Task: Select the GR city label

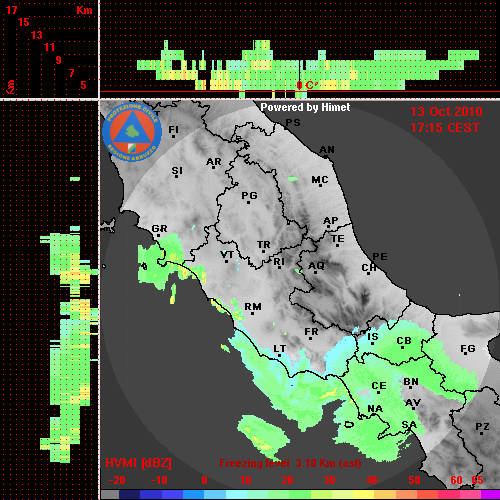Action: 159,229
